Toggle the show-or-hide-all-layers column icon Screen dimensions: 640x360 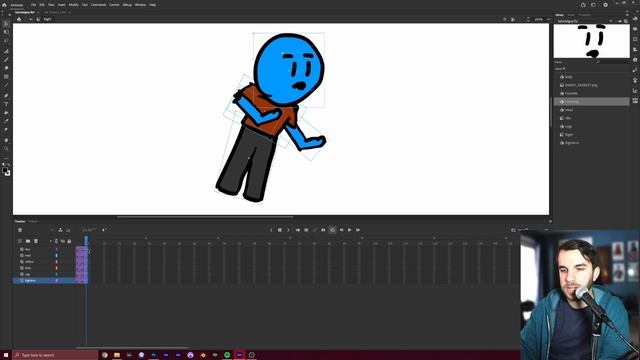(x=63, y=241)
